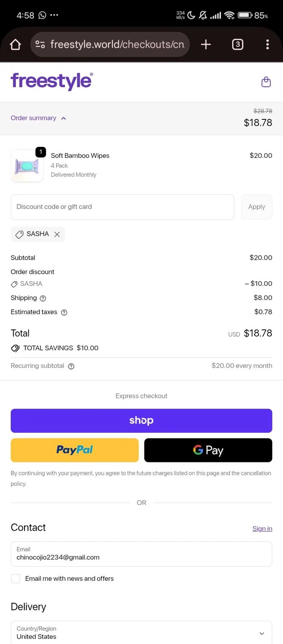The width and height of the screenshot is (283, 644).
Task: Show Shipping help tooltip icon
Action: coord(43,298)
